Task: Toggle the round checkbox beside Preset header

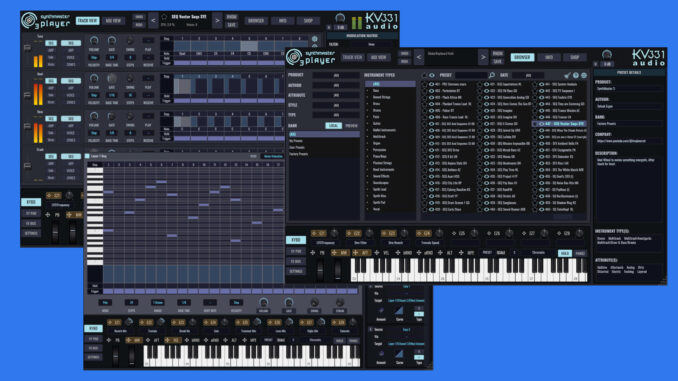Action: point(424,75)
